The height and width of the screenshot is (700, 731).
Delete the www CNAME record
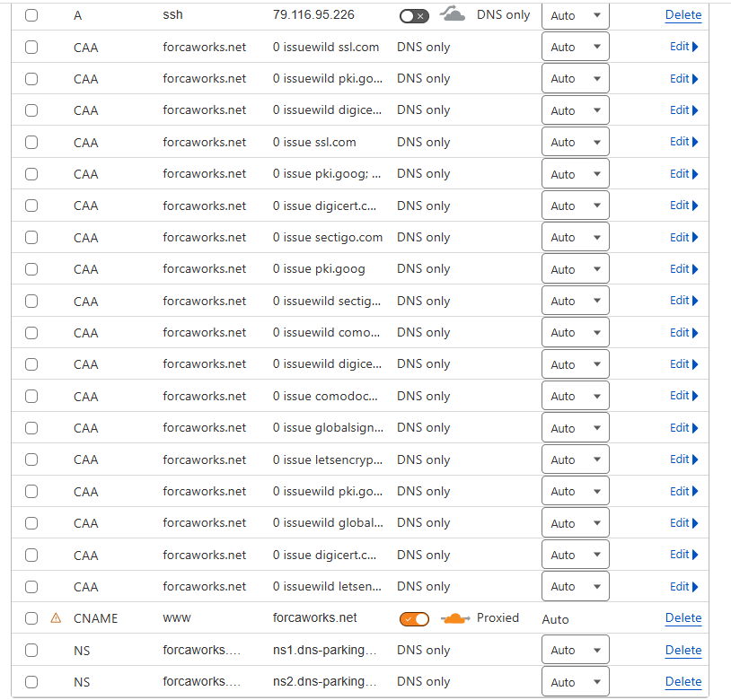pyautogui.click(x=683, y=618)
